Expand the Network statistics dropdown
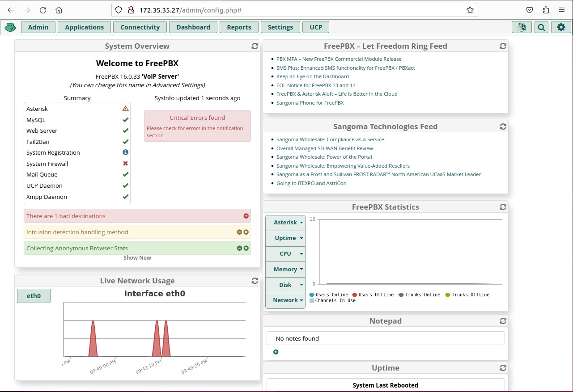Image resolution: width=573 pixels, height=392 pixels. tap(285, 300)
